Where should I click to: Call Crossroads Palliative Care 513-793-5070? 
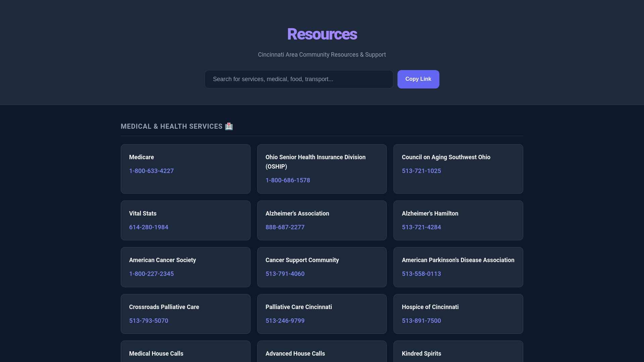[149, 321]
